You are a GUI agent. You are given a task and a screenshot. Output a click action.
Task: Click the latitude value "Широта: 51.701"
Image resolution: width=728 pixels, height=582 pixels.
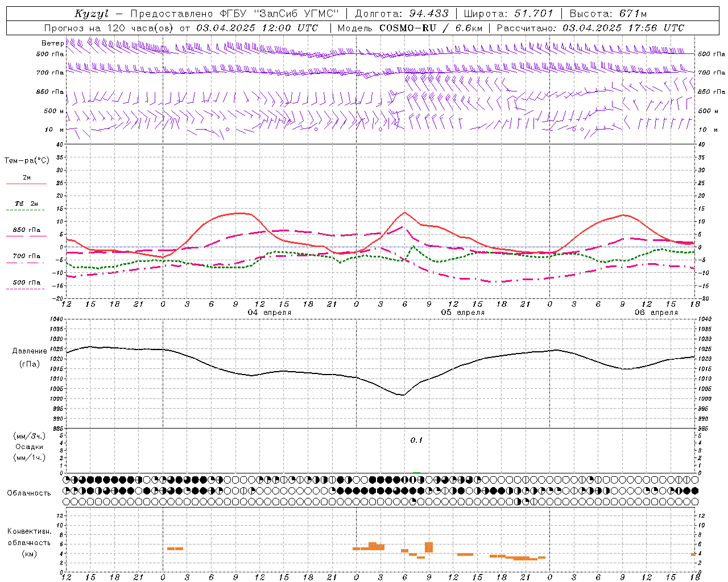click(508, 14)
